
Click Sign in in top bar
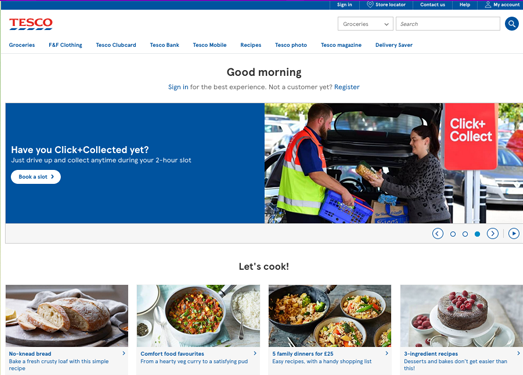(x=345, y=5)
